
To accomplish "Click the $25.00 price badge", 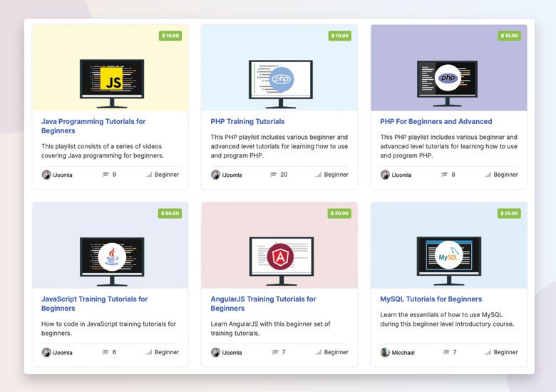I will [509, 213].
